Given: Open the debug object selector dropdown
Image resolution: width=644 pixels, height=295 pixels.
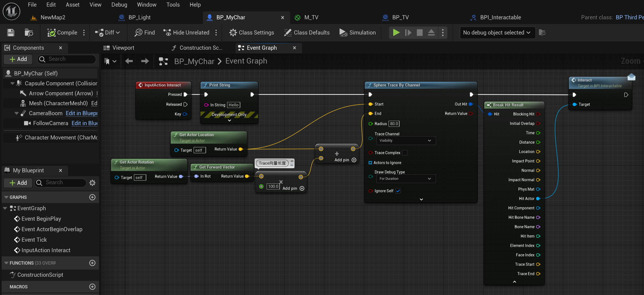Looking at the screenshot, I should pos(497,33).
